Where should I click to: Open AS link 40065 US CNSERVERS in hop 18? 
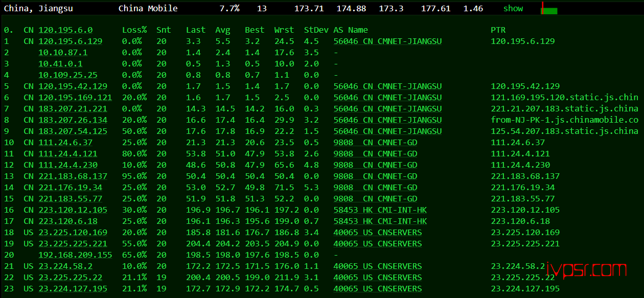coord(378,233)
